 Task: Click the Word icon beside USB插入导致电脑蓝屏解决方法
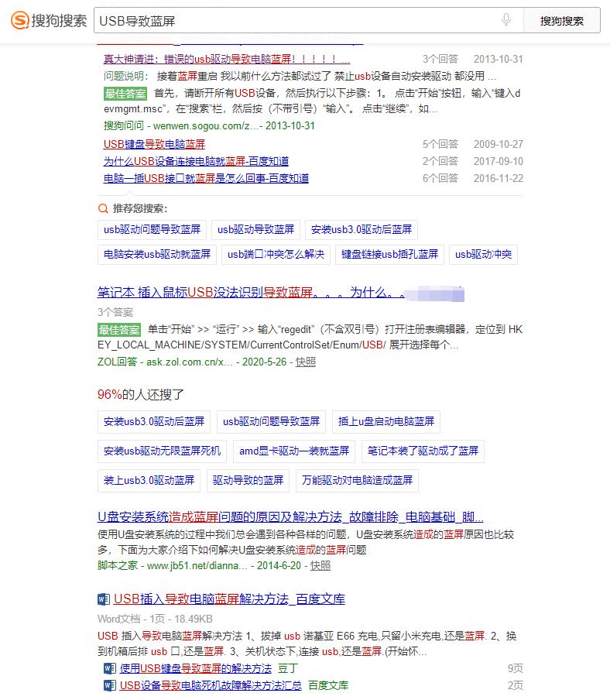[x=104, y=599]
